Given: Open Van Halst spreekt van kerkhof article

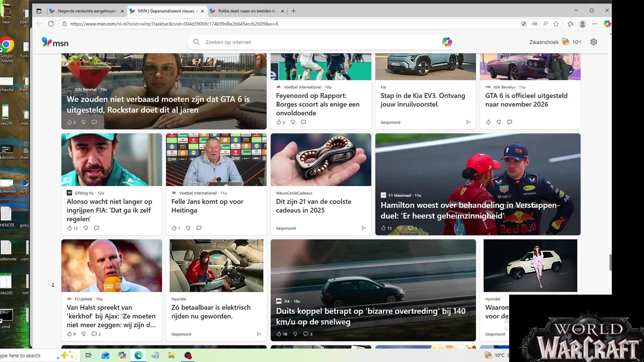Looking at the screenshot, I should 111,316.
